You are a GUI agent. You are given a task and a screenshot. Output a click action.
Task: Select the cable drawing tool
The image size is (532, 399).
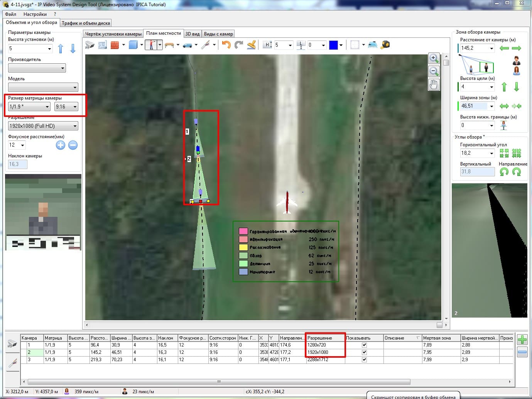click(206, 45)
